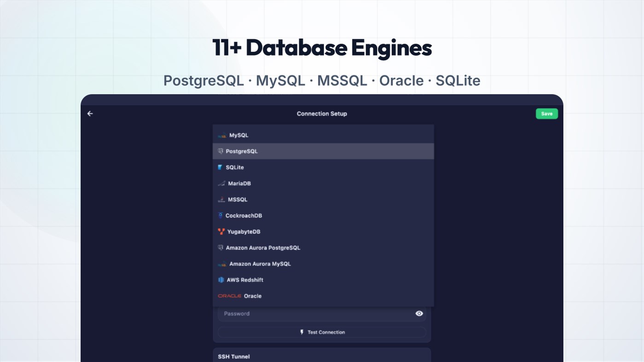Click the Amazon Aurora MySQL dolphin icon

[x=222, y=264]
